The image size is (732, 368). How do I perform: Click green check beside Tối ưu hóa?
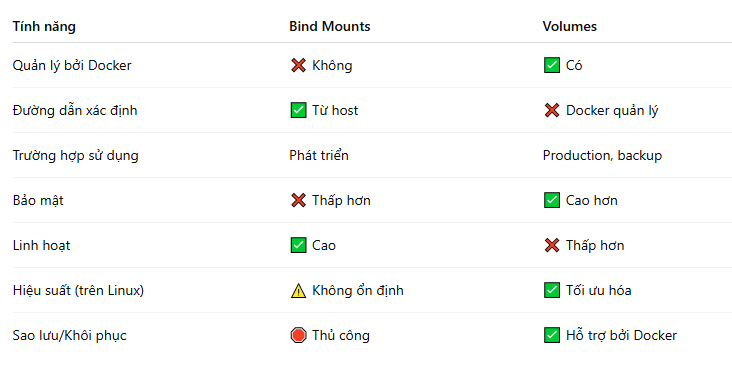[552, 290]
